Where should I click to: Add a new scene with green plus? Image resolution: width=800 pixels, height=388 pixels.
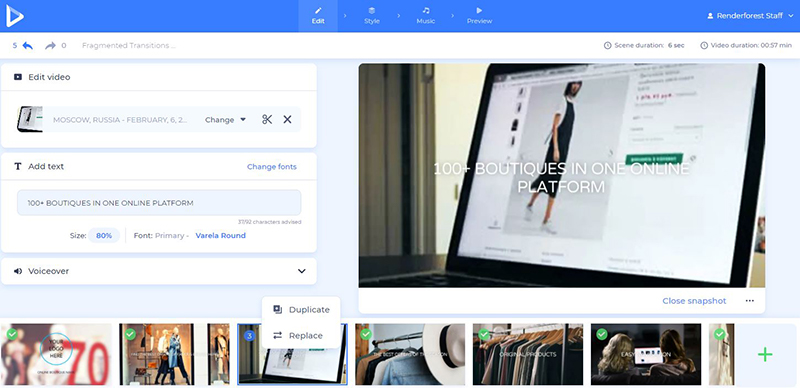[765, 354]
